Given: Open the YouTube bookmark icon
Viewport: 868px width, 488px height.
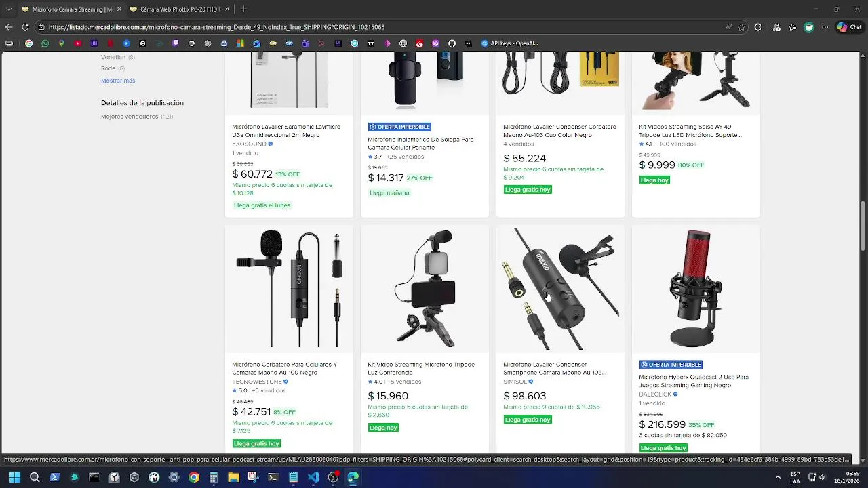Looking at the screenshot, I should [77, 43].
